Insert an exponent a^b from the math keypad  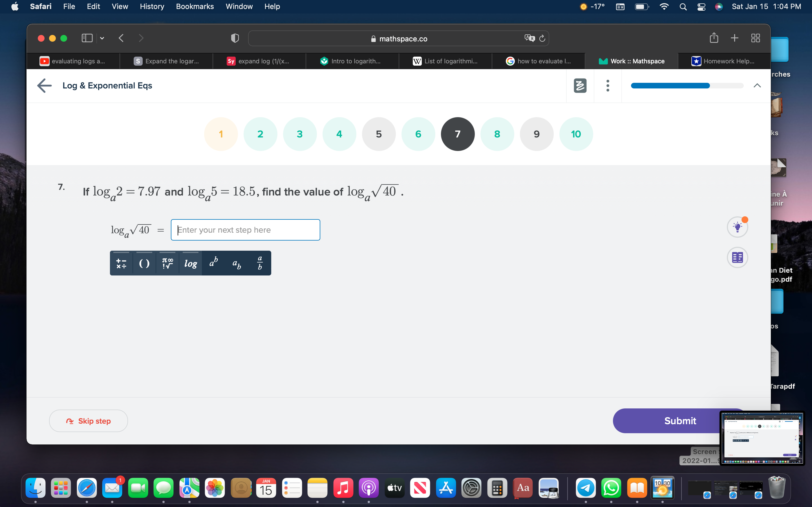coord(213,263)
